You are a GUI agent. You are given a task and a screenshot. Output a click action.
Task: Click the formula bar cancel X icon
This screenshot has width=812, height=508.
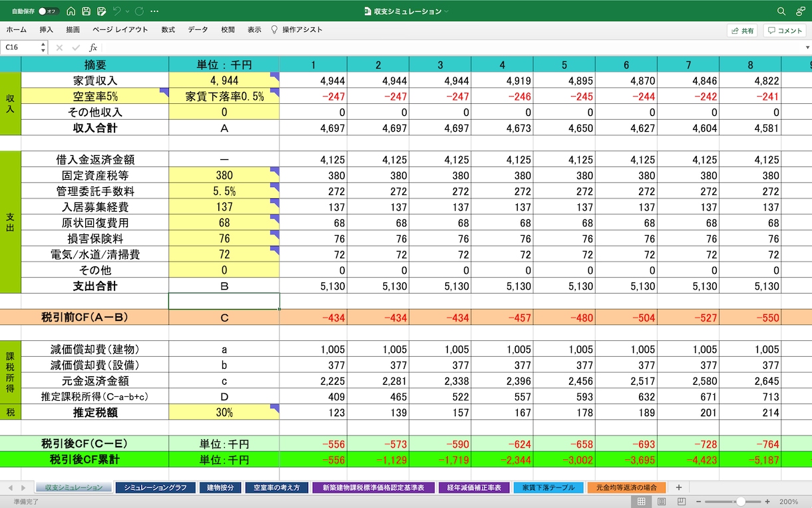[59, 47]
